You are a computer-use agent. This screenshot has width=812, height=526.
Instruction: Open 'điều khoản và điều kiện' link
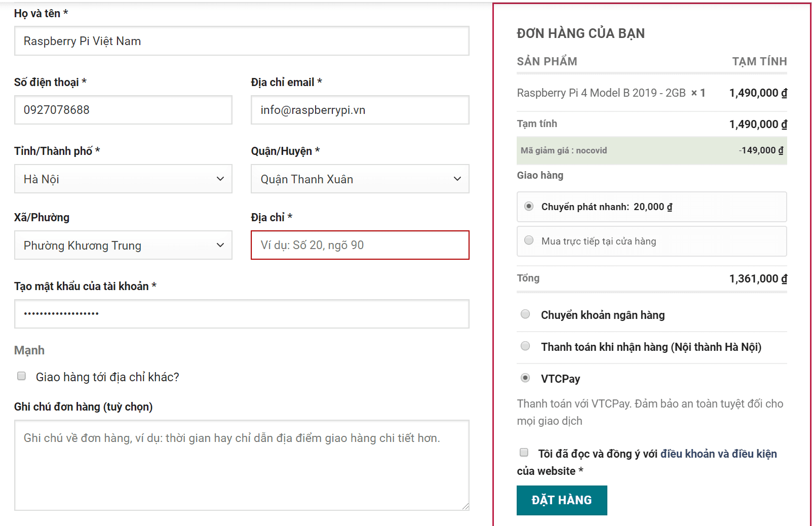[x=718, y=454]
